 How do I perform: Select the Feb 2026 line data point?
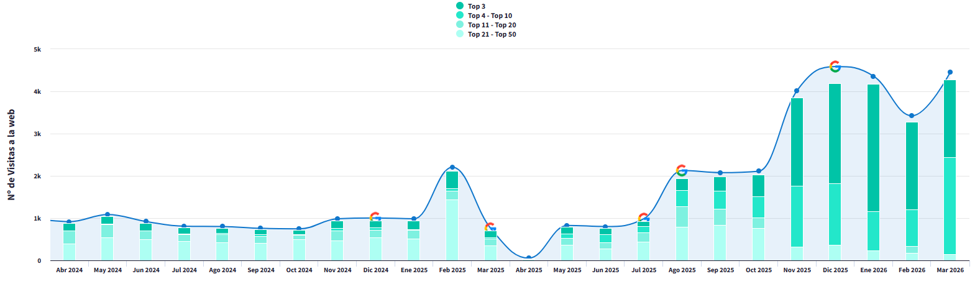[x=912, y=116]
